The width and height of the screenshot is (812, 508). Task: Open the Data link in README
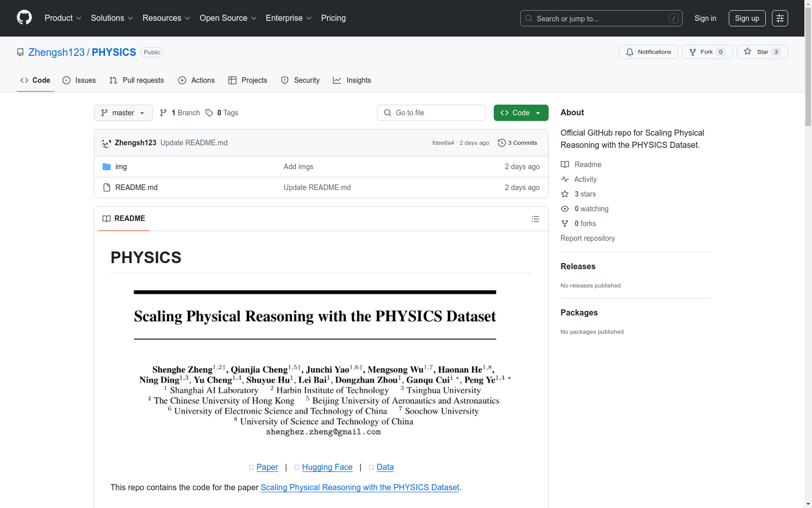click(385, 467)
